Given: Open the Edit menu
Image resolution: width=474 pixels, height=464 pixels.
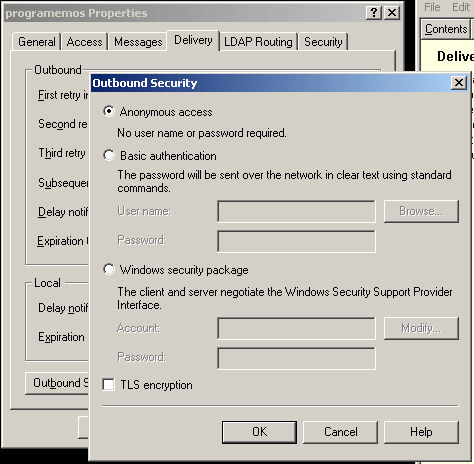Looking at the screenshot, I should tap(461, 7).
